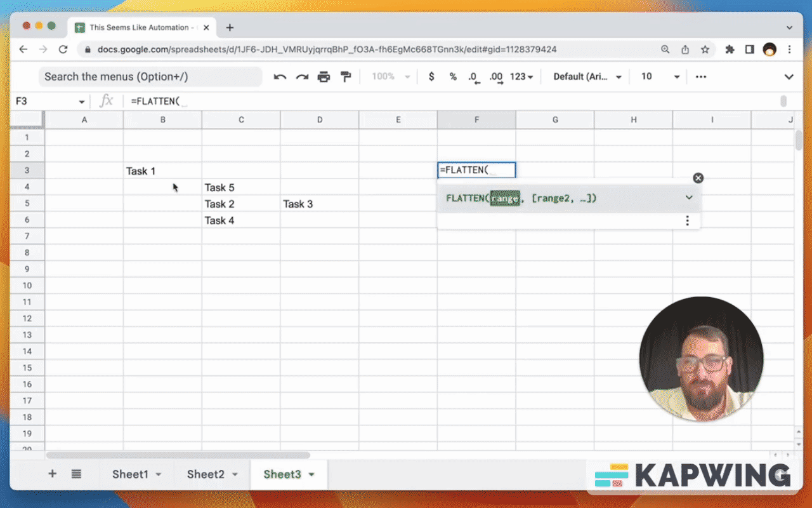Open Sheet1 tab options arrow

pyautogui.click(x=159, y=474)
